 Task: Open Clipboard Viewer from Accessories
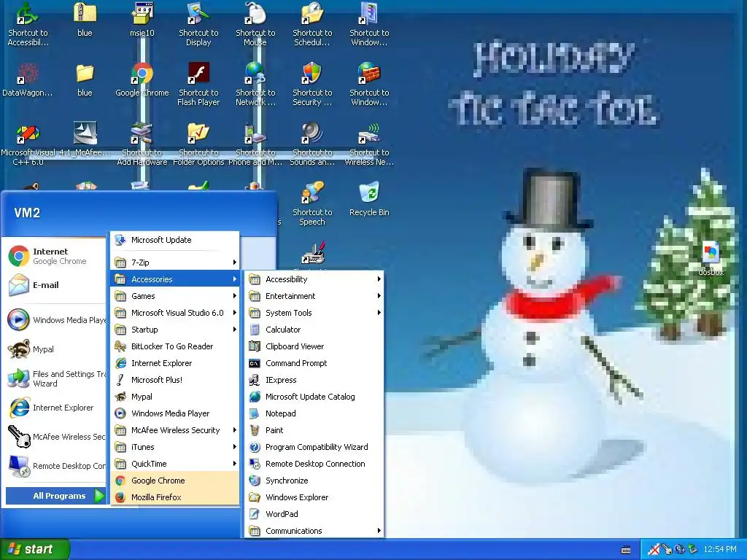(x=314, y=346)
